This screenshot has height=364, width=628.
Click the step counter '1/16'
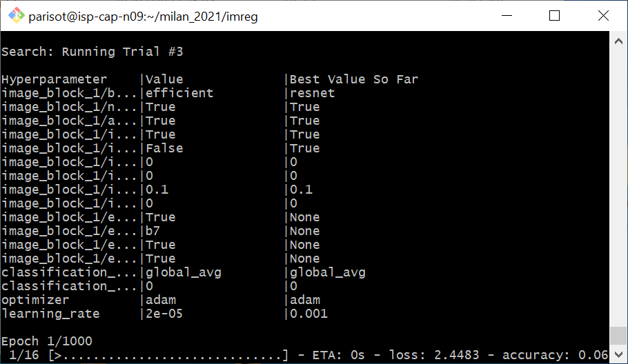click(x=24, y=355)
